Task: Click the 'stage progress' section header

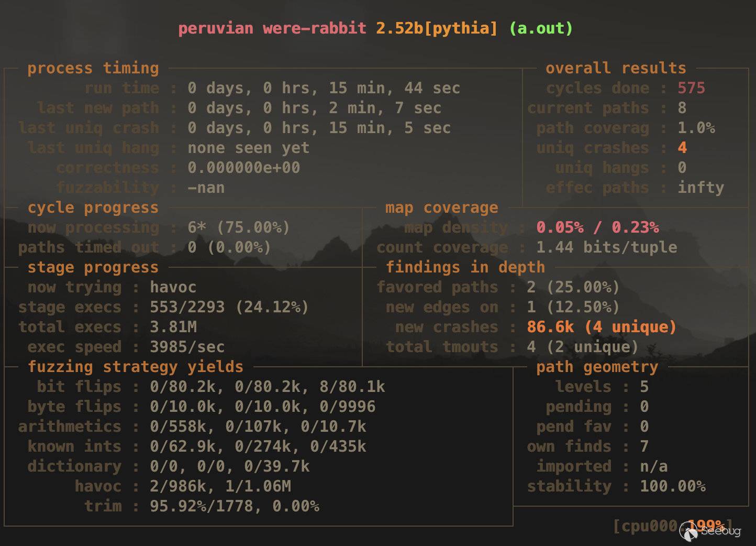Action: click(93, 267)
